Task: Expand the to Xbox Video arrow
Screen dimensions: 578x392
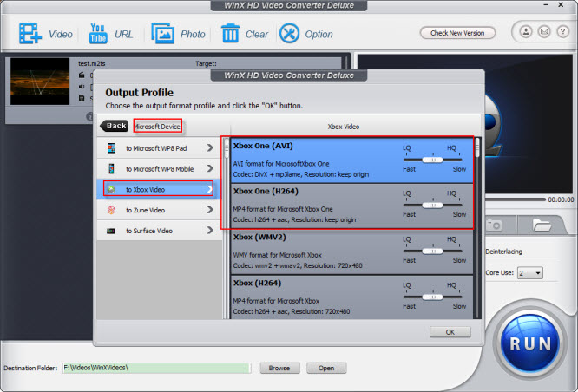Action: tap(209, 189)
